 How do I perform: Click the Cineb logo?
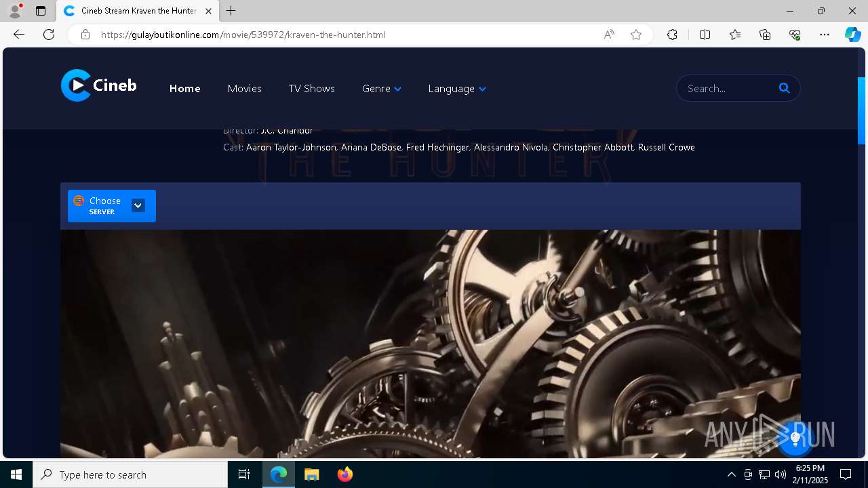(99, 85)
